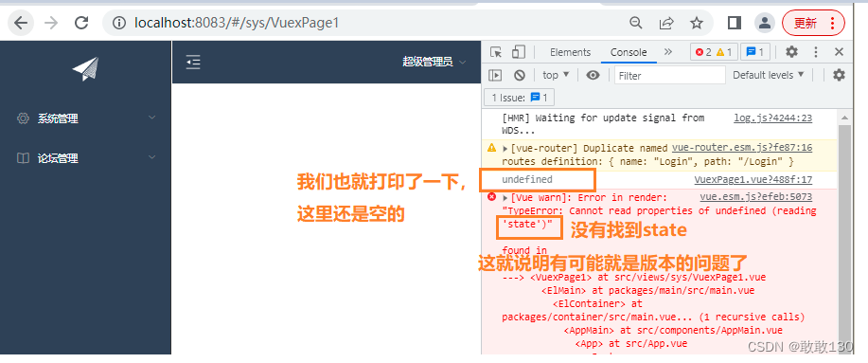Click the 1 Issue button

[519, 98]
